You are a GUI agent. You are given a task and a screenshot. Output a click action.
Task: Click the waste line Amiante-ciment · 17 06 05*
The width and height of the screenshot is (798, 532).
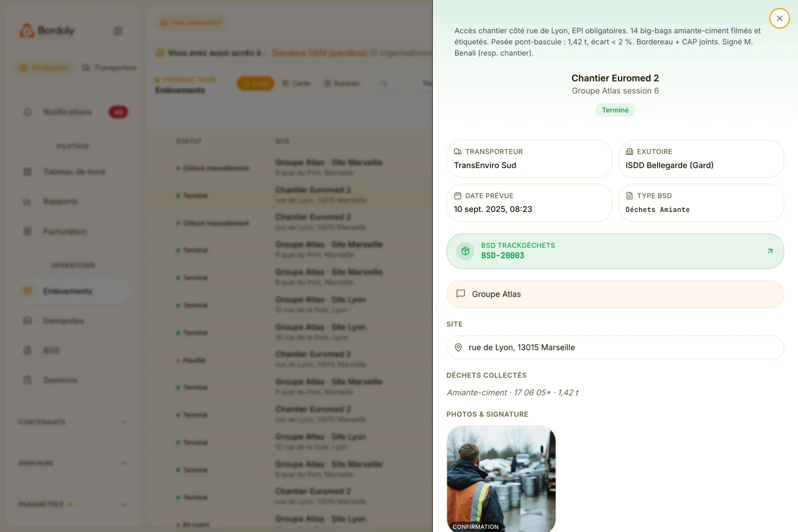[512, 393]
